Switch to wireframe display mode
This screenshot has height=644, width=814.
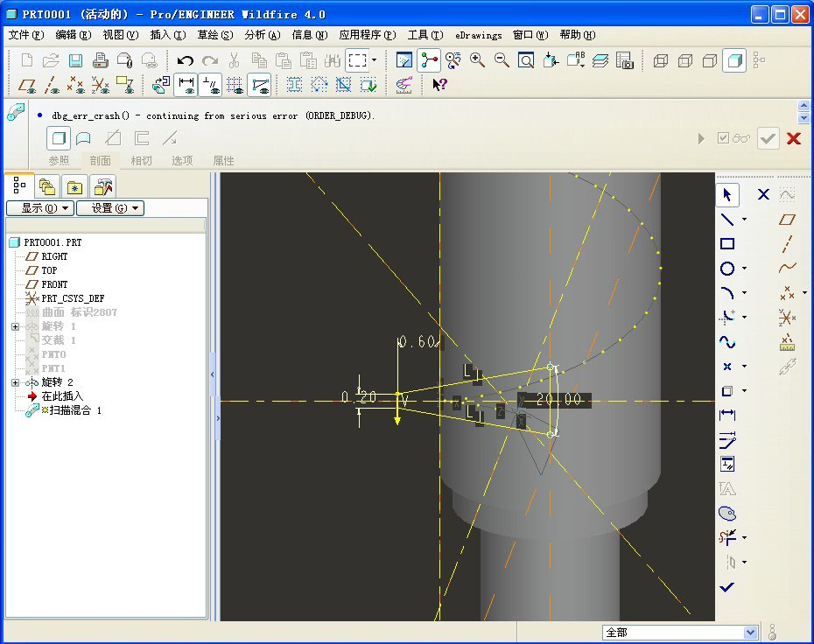[660, 60]
